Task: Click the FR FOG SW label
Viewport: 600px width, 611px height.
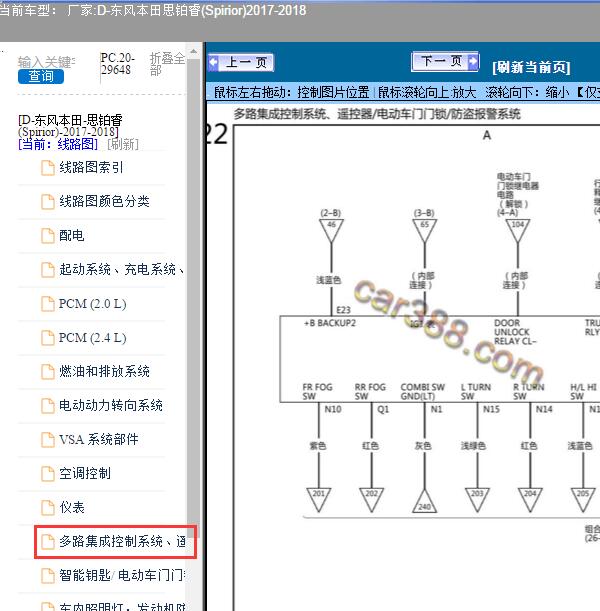Action: 317,392
